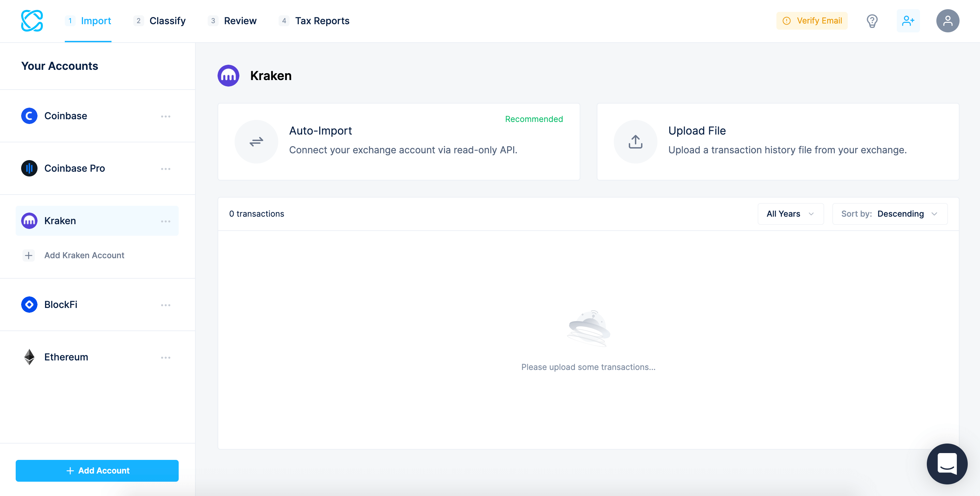Open the profile avatar menu
980x496 pixels.
coord(947,20)
